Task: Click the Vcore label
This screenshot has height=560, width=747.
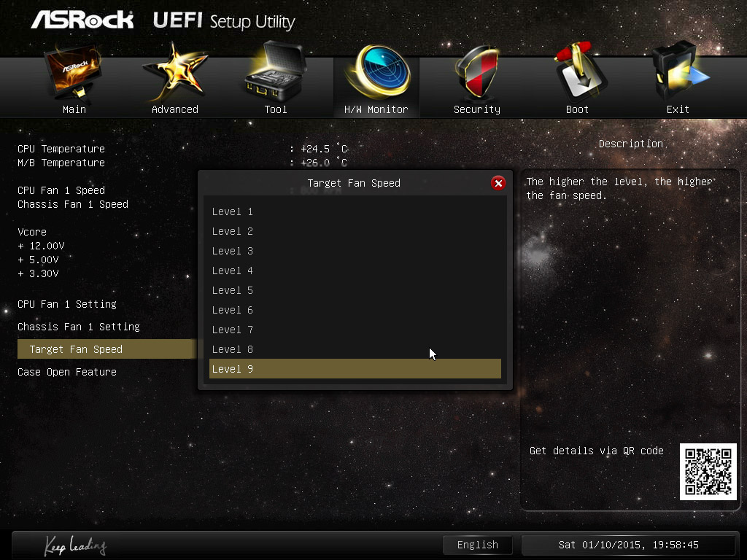Action: 32,232
